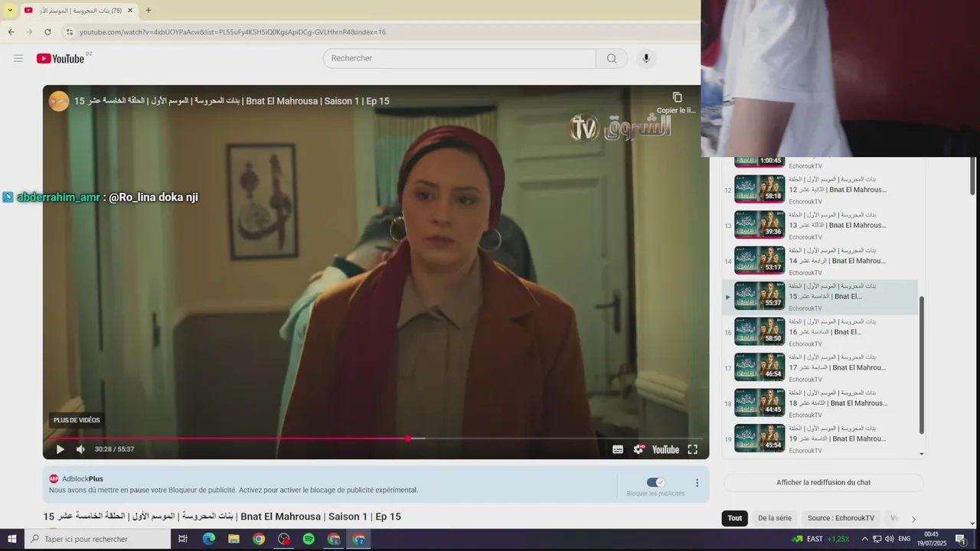Image resolution: width=980 pixels, height=551 pixels.
Task: Show more chips with right chevron
Action: click(x=913, y=519)
